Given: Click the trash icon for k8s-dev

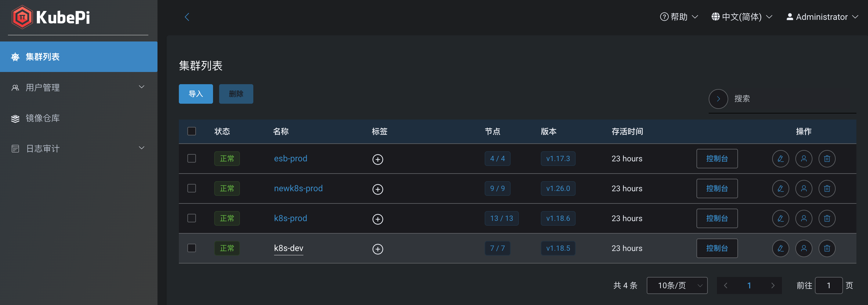Looking at the screenshot, I should [826, 249].
